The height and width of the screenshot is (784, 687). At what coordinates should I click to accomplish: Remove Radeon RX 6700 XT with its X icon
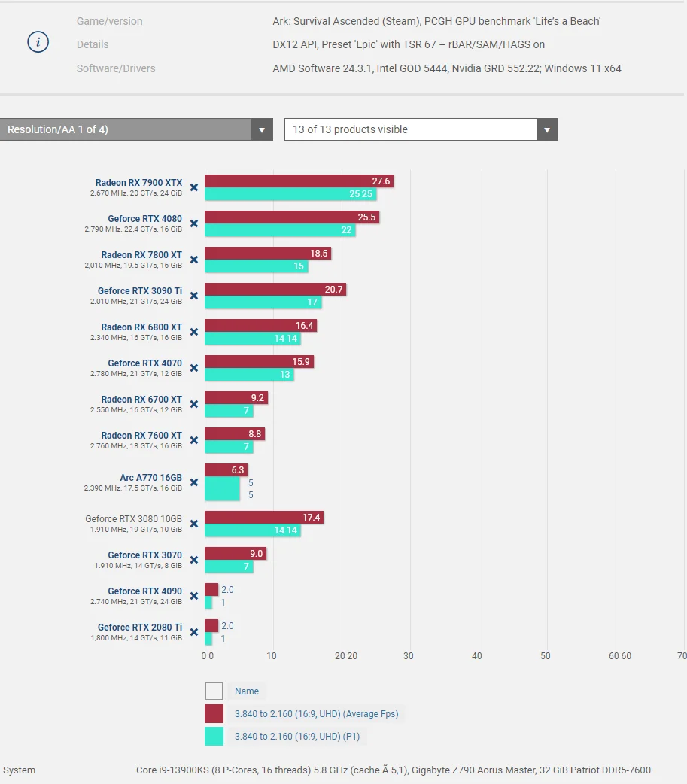(194, 404)
